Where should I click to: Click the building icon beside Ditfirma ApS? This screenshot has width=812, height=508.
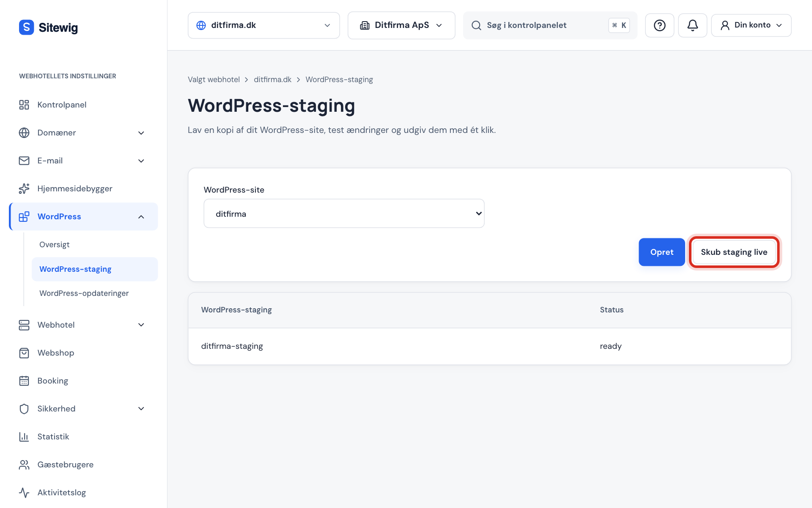point(365,25)
